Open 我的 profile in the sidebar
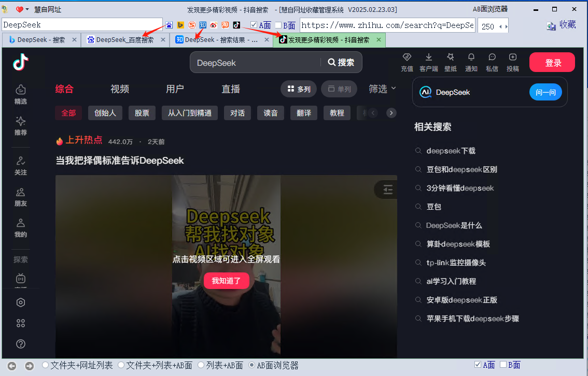Screen dimensions: 588x376 [21, 228]
